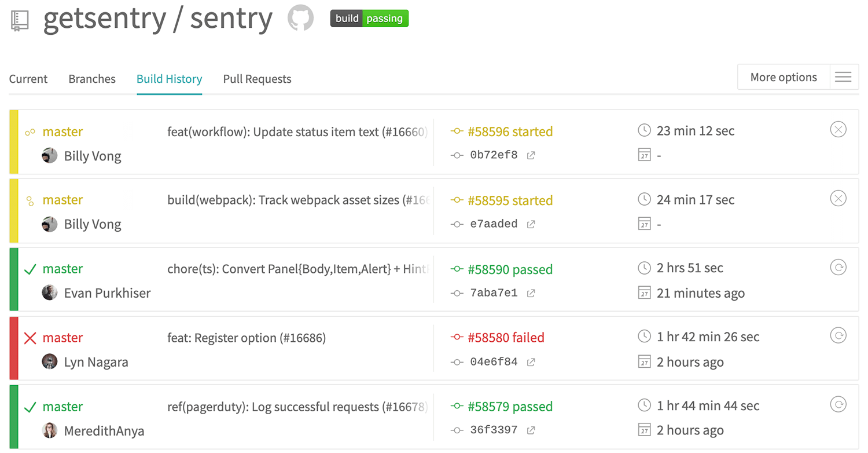Click the build passing badge
This screenshot has width=868, height=453.
tap(369, 19)
